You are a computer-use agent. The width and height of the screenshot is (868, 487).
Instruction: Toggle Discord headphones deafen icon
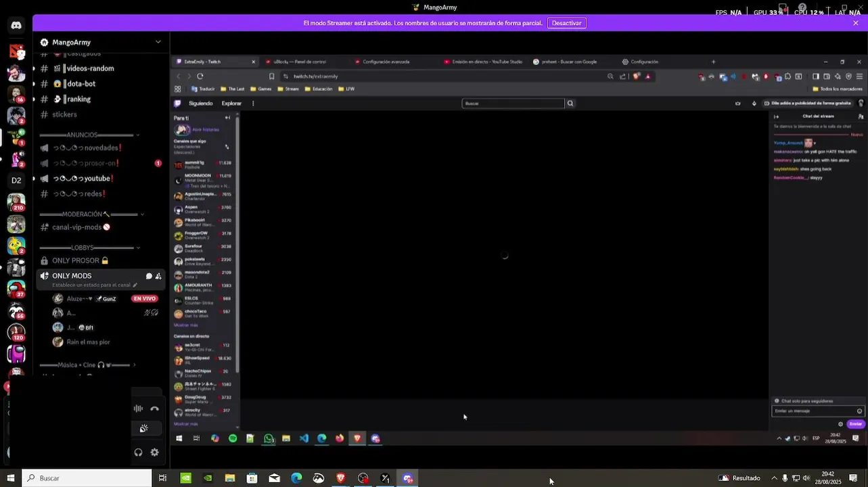click(x=138, y=453)
